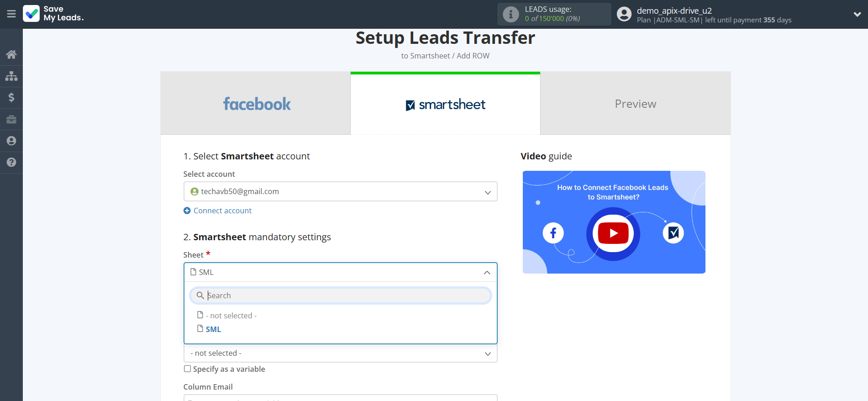
Task: Click the sheet Search input field
Action: coord(347,295)
